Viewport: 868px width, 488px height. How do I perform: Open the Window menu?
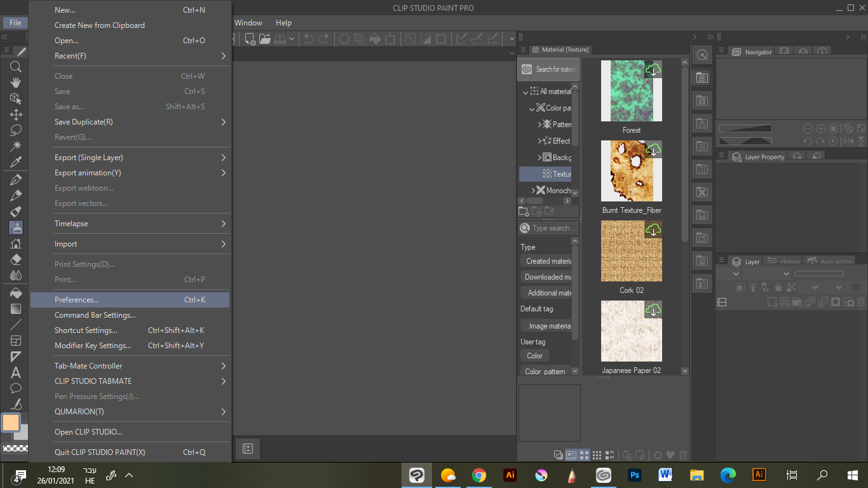click(x=248, y=23)
